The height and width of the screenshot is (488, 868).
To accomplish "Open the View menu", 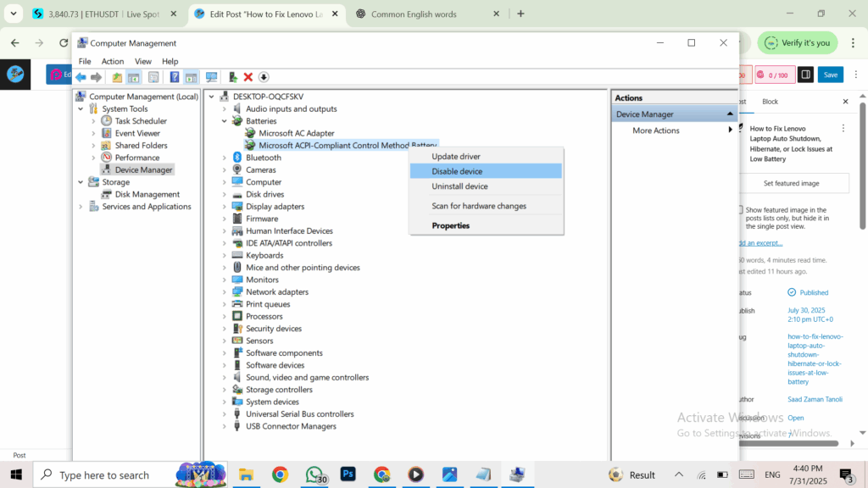I will point(142,61).
